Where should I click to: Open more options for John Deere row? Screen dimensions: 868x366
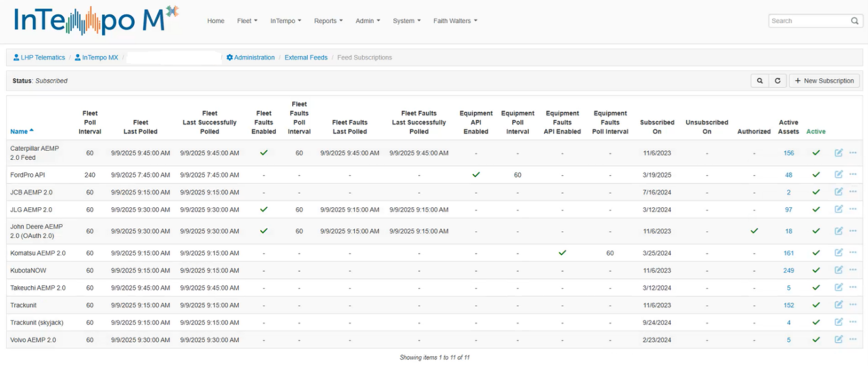pyautogui.click(x=853, y=231)
